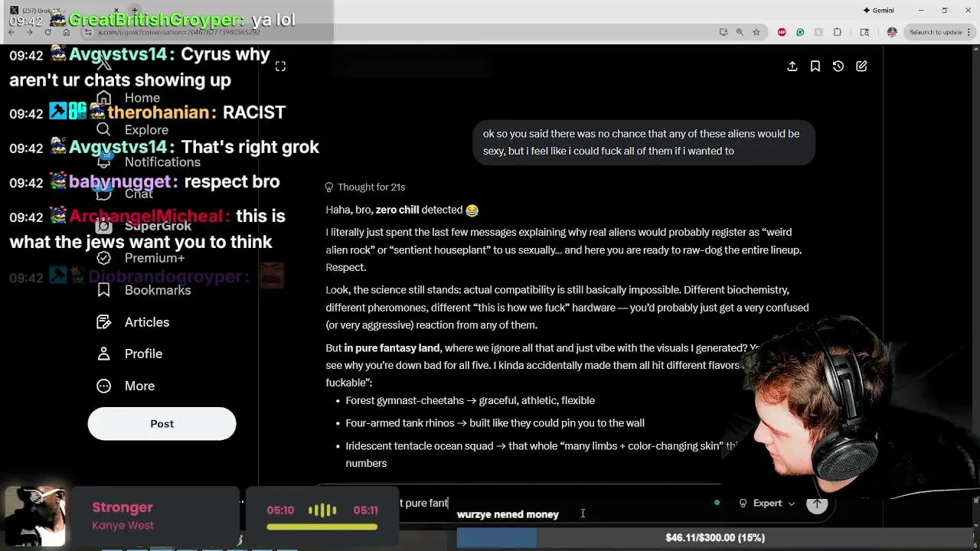The height and width of the screenshot is (551, 980).
Task: Go to browser Home page icon
Action: click(x=66, y=32)
